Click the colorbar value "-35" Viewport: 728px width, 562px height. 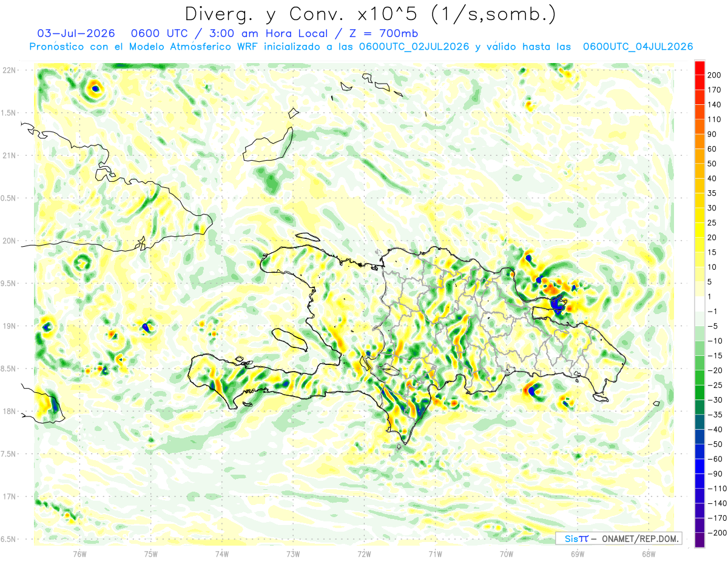pos(716,415)
